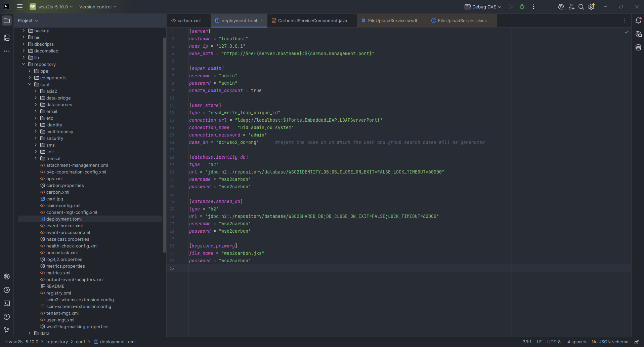
Task: Open the Notifications bell icon
Action: point(638,21)
